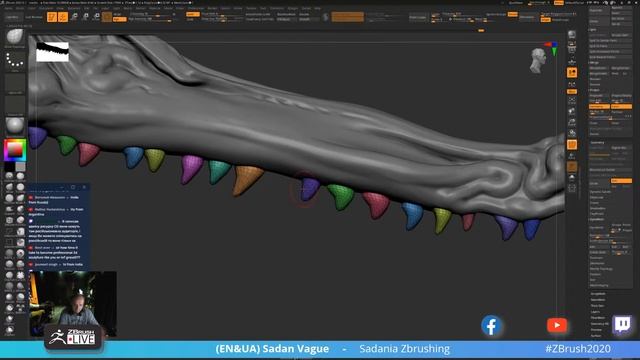Viewport: 640px width, 360px height.
Task: Open the Twitch logo link
Action: coord(622,325)
